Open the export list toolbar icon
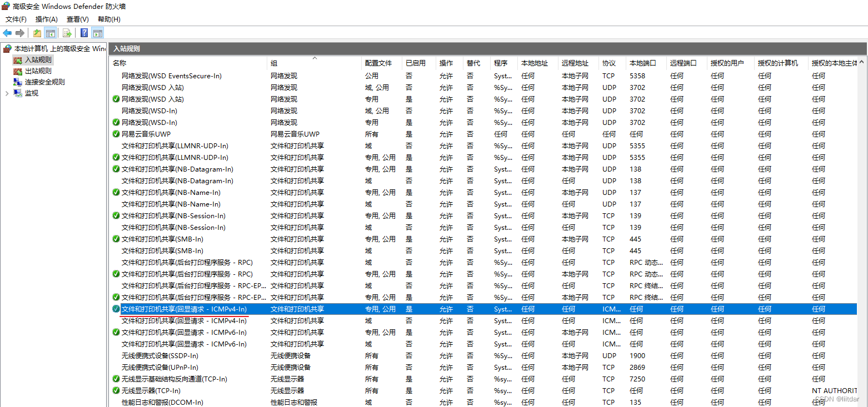The height and width of the screenshot is (407, 868). pos(67,33)
